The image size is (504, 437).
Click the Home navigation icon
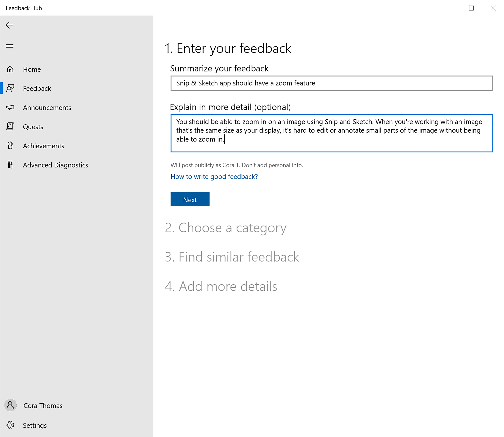click(11, 69)
